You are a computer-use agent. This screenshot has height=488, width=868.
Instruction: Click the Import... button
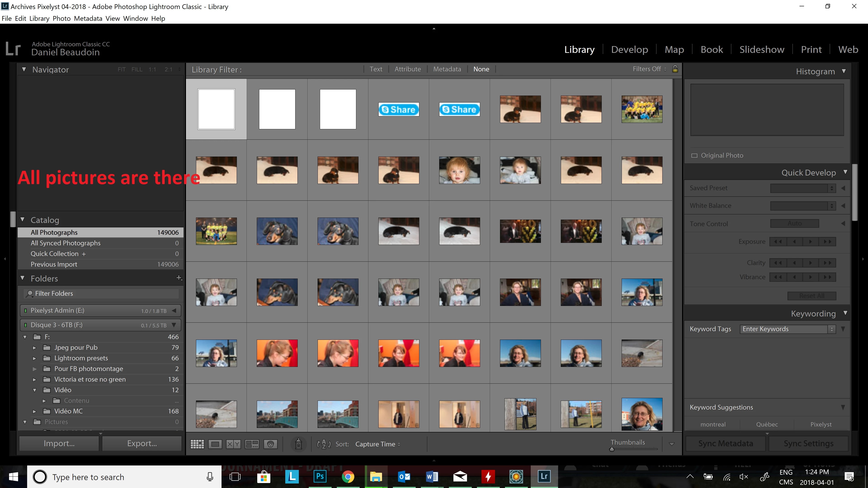coord(59,443)
